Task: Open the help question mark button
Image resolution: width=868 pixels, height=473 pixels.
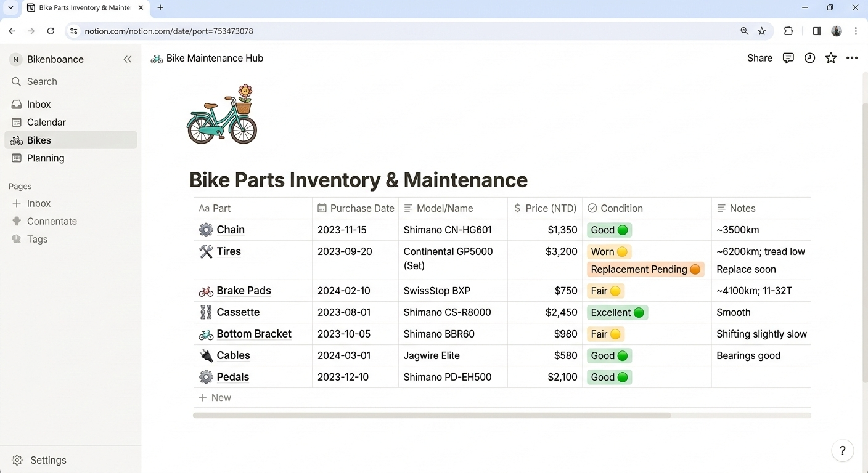Action: click(842, 451)
